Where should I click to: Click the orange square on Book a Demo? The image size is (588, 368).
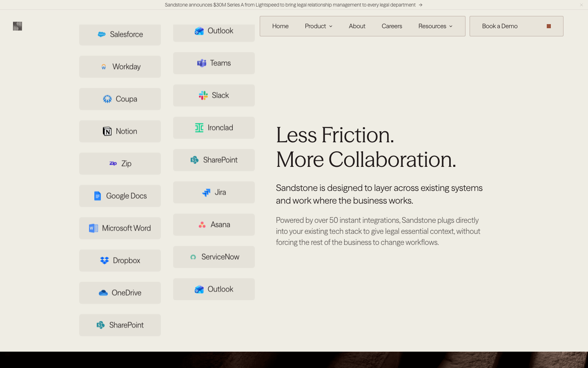point(549,26)
